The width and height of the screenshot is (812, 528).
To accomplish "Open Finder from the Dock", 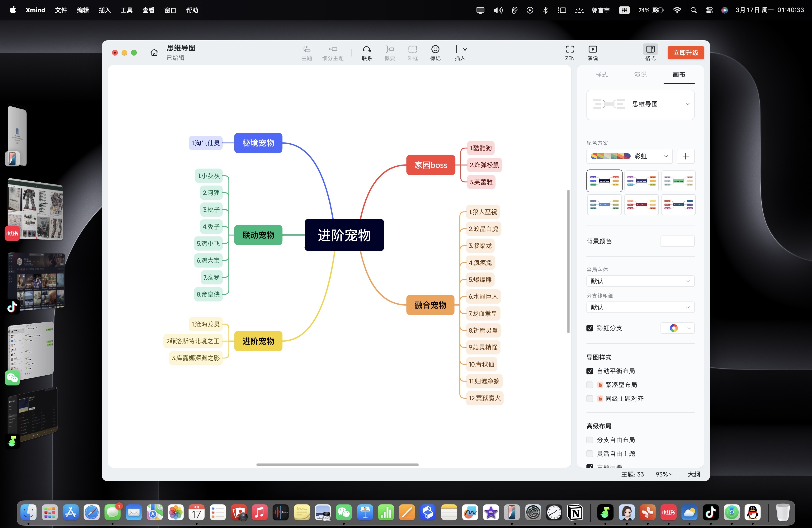I will click(28, 512).
